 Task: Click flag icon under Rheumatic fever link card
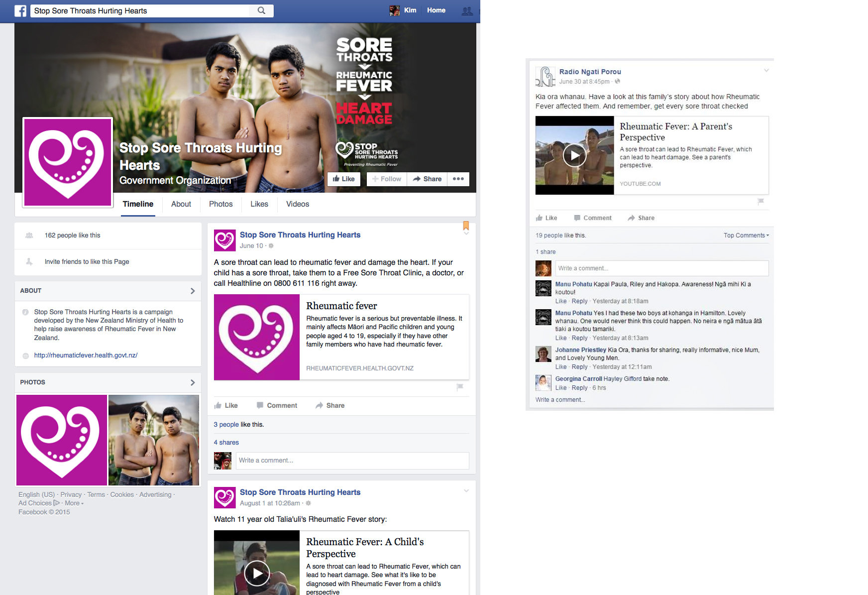tap(460, 387)
